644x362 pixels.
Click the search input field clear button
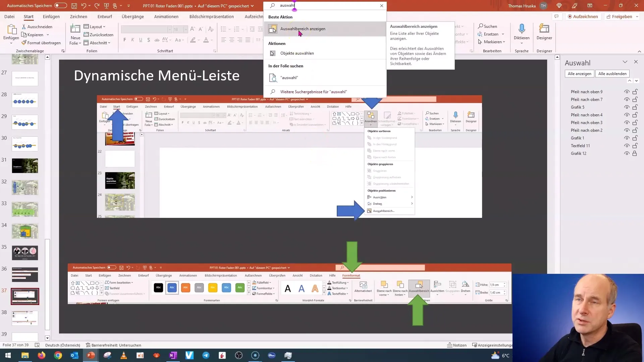click(x=382, y=5)
